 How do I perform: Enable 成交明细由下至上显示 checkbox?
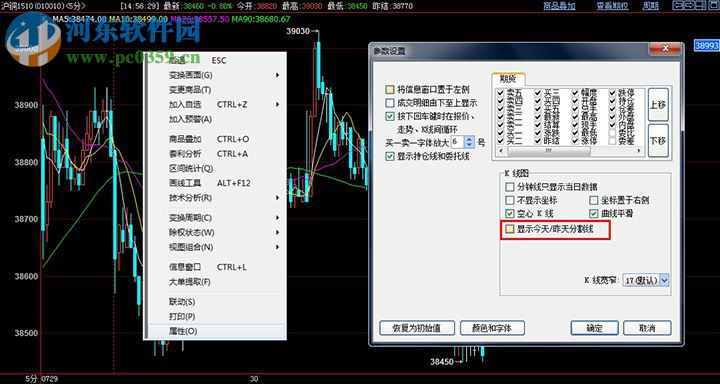coord(390,103)
